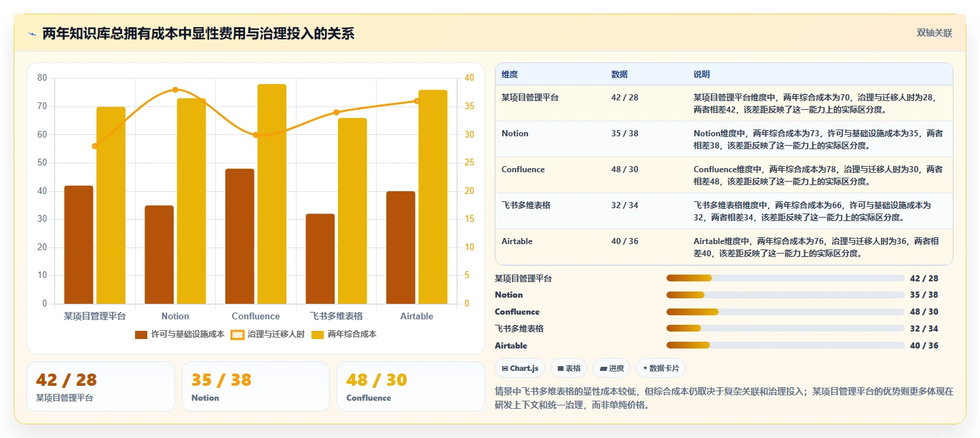Click the 48 / 30 progress value
980x438 pixels.
click(x=924, y=312)
